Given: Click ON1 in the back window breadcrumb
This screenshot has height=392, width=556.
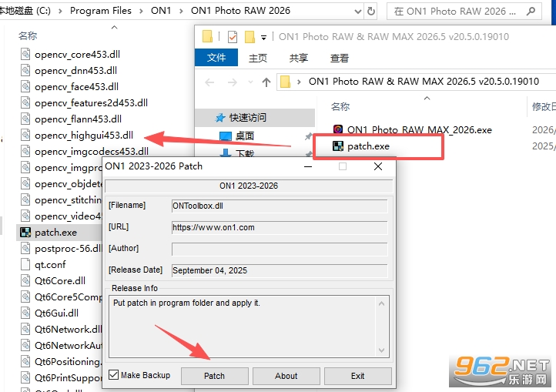Looking at the screenshot, I should coord(161,11).
